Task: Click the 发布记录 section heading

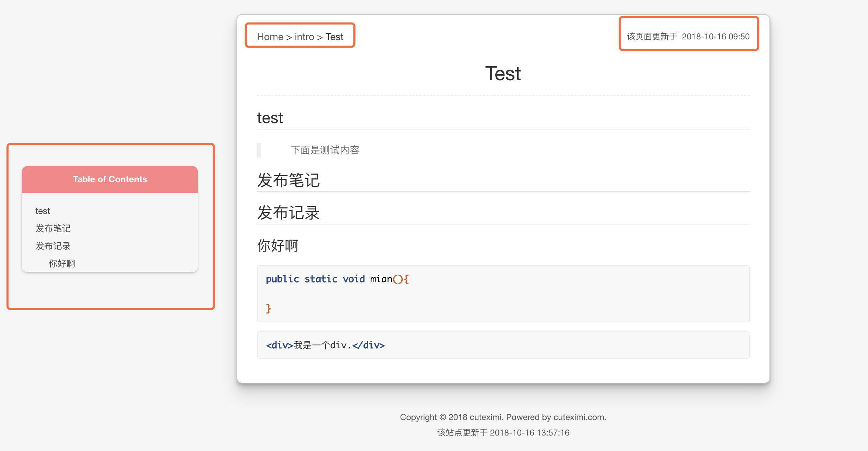Action: coord(288,213)
